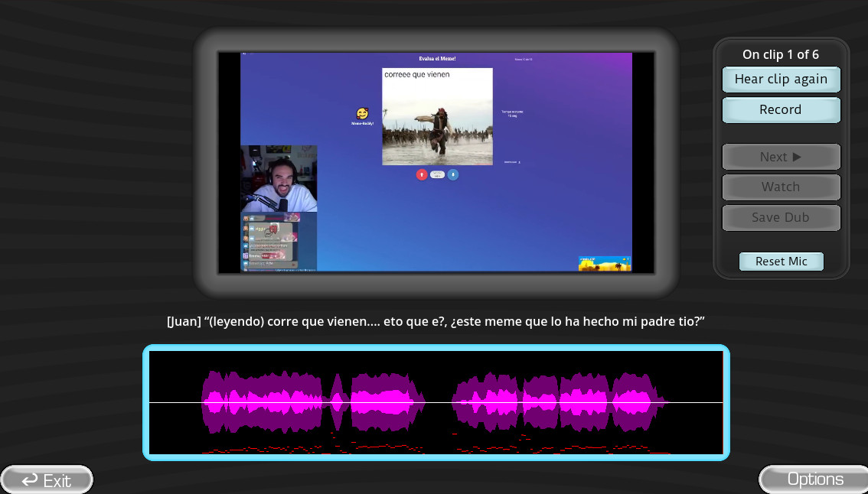Screen dimensions: 868x494
Task: Open the Options menu
Action: pos(814,479)
